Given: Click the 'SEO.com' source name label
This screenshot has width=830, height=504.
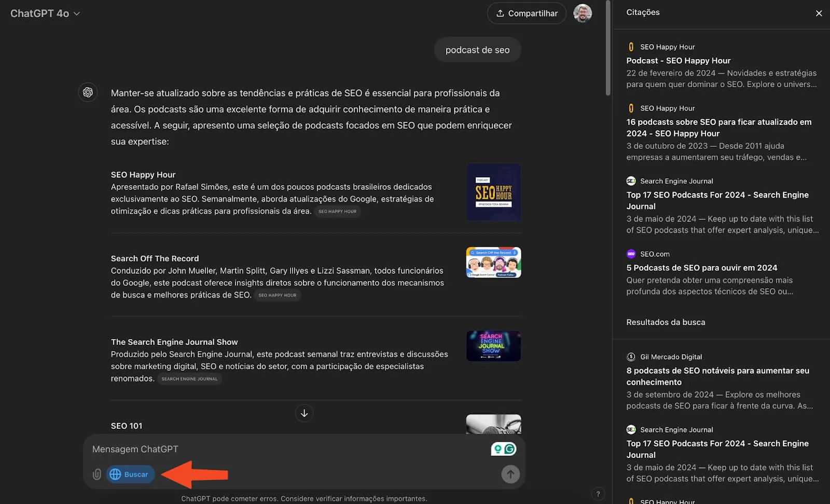Looking at the screenshot, I should pyautogui.click(x=655, y=254).
